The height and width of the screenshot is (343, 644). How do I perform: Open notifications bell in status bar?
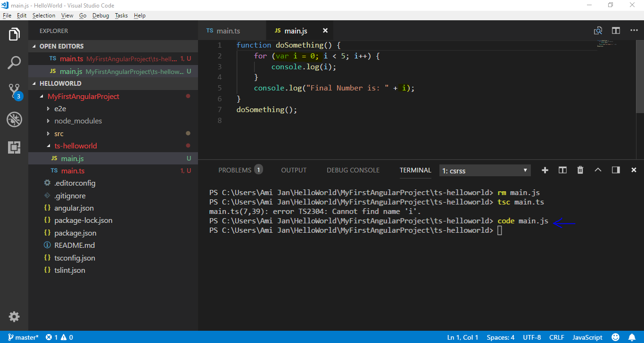[x=632, y=337]
